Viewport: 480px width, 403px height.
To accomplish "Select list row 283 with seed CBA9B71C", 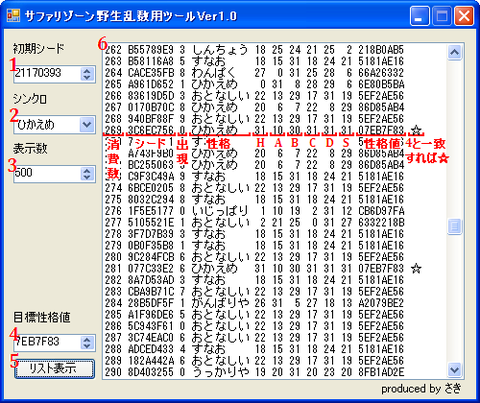I will pyautogui.click(x=254, y=292).
